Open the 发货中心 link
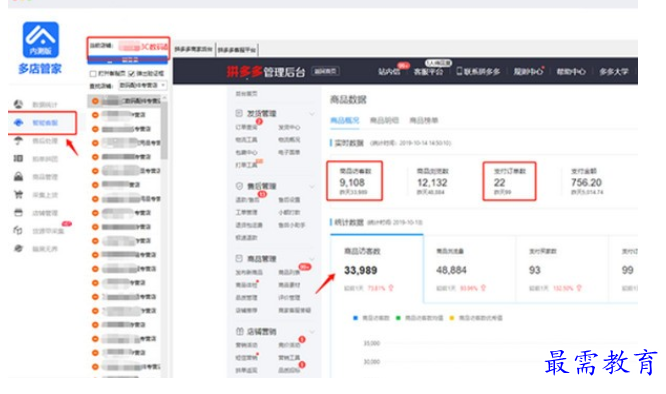Viewport: 666px width, 394px height. coord(289,127)
